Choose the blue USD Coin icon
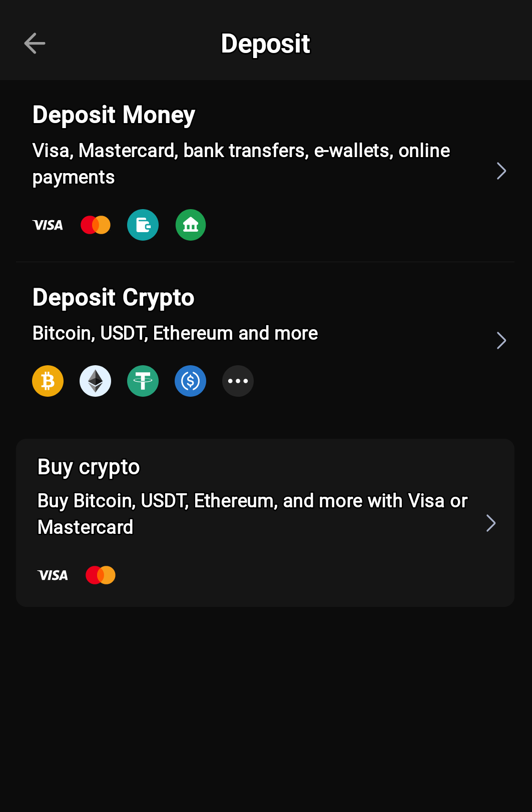The image size is (532, 812). (x=191, y=381)
